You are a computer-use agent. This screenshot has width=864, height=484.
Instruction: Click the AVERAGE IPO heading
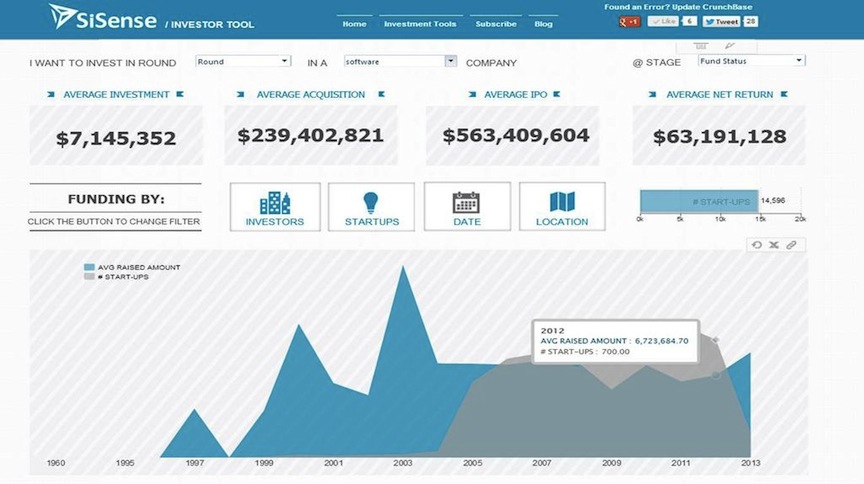tap(516, 95)
